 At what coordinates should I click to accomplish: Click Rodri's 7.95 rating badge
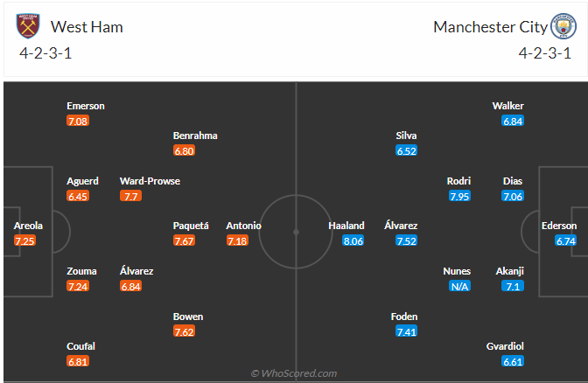459,196
